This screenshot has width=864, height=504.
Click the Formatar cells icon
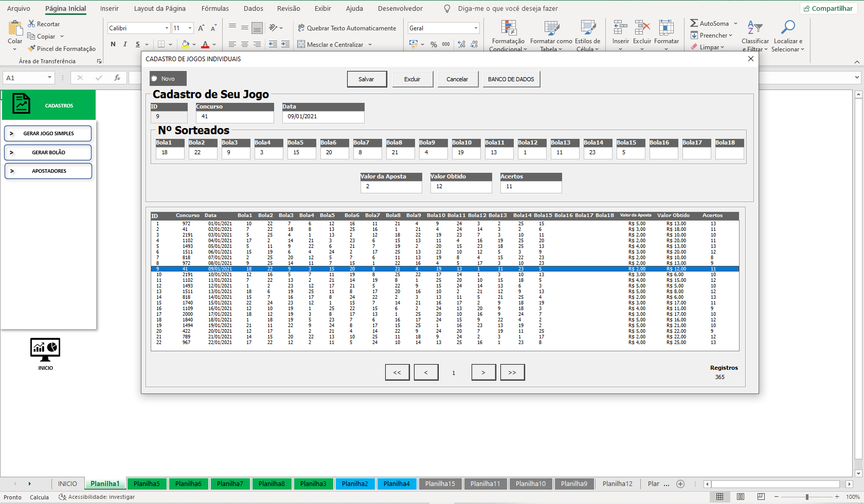click(x=667, y=27)
